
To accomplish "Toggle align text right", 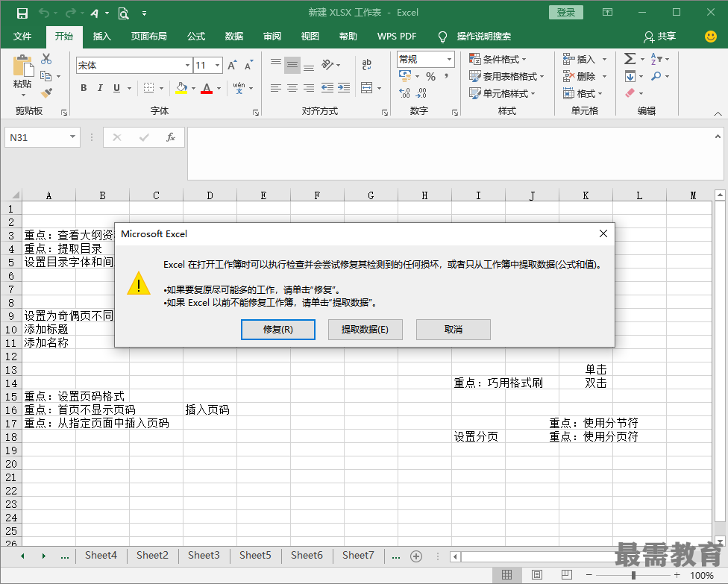I will pos(309,88).
